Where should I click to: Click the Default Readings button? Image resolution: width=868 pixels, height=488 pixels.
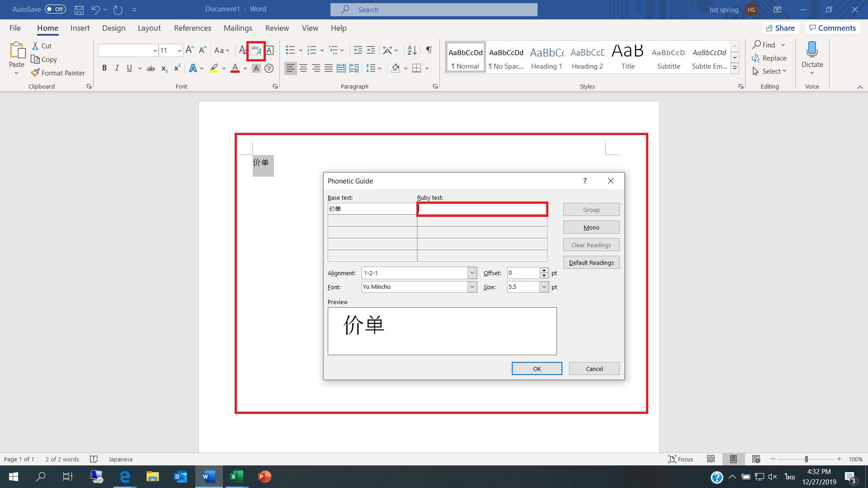pos(591,263)
